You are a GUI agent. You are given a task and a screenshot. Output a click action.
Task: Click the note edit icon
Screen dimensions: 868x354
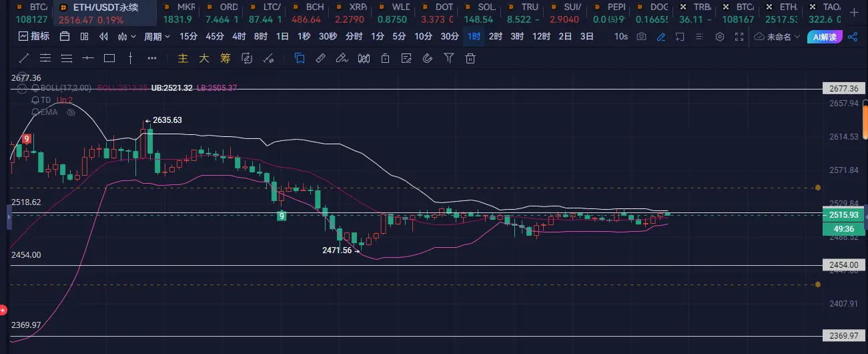point(406,58)
